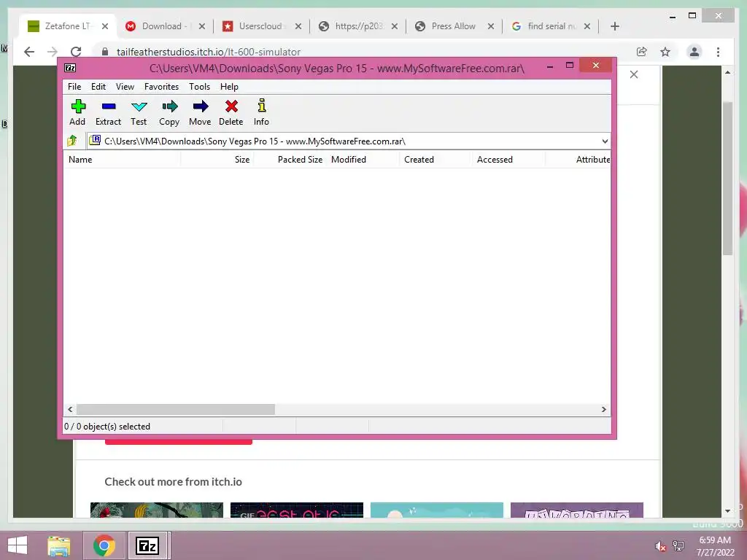Click the network tray icon

(x=678, y=546)
